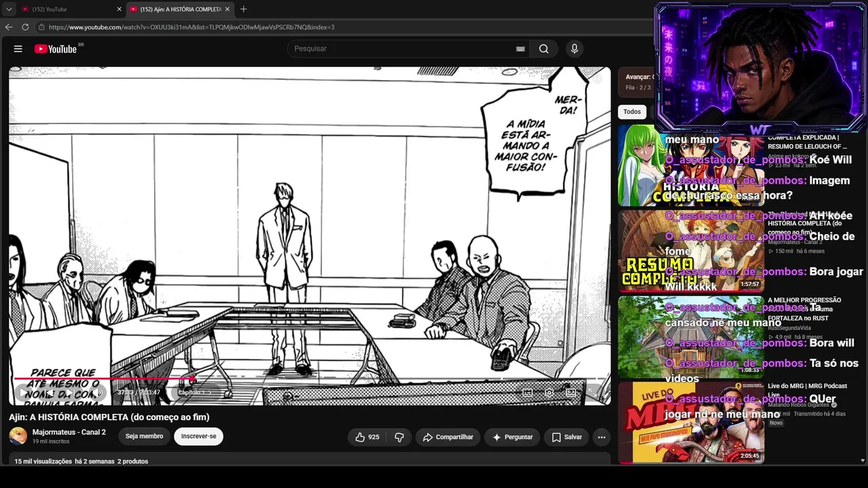Screen dimensions: 868x488
Task: Open the on-screen keyboard in search box
Action: click(520, 49)
